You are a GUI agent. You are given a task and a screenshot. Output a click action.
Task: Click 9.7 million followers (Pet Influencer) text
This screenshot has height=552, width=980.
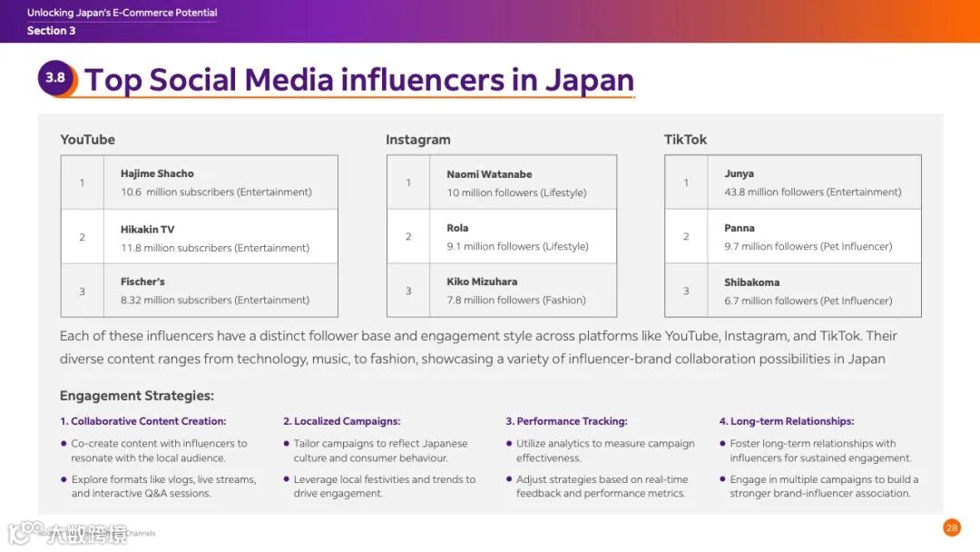click(808, 246)
